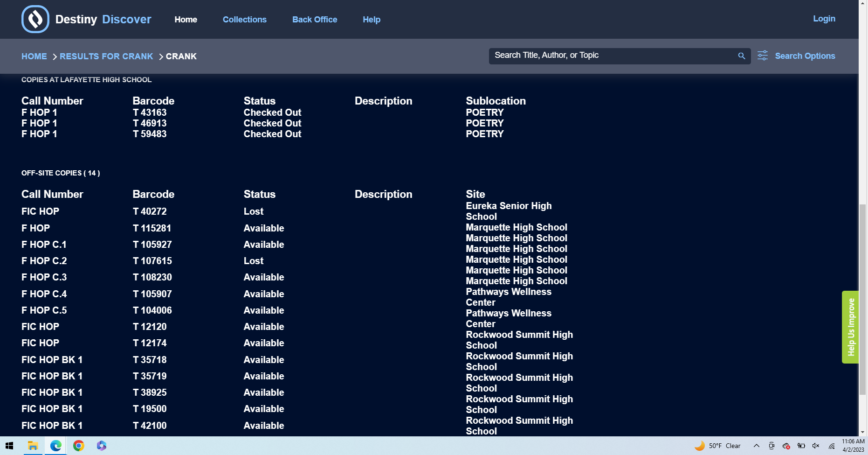Open Back Office menu
The height and width of the screenshot is (455, 868).
click(x=315, y=20)
